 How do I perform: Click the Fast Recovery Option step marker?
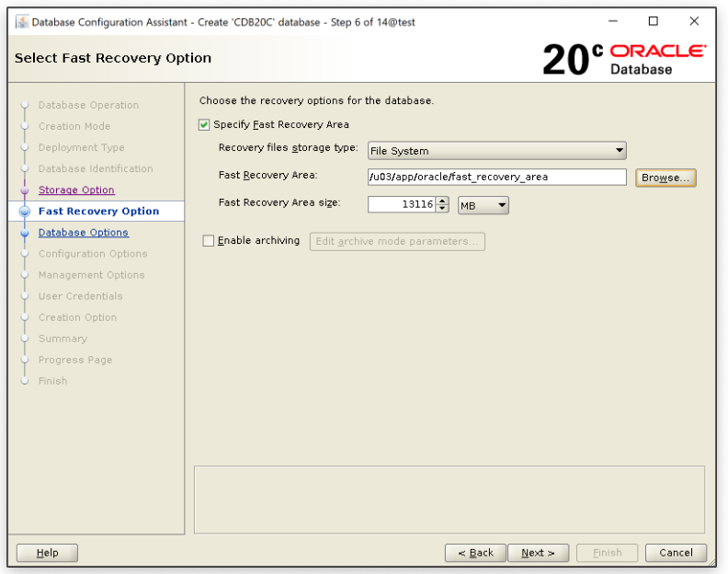[x=25, y=212]
